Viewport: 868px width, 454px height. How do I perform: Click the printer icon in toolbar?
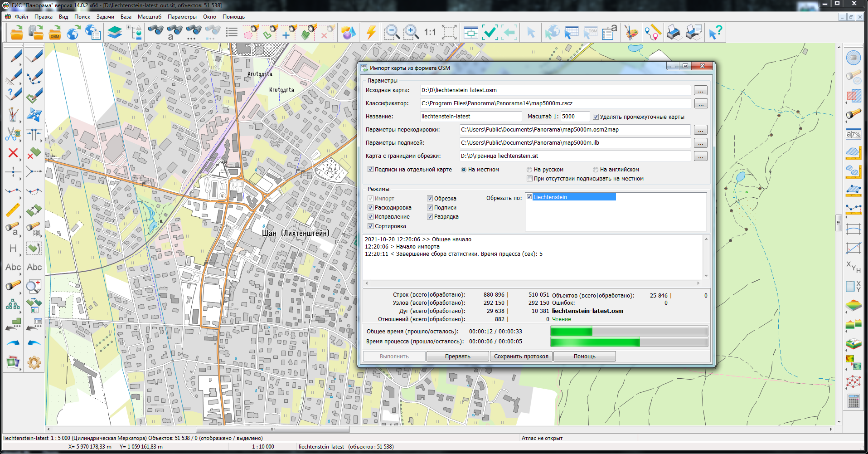[x=674, y=33]
